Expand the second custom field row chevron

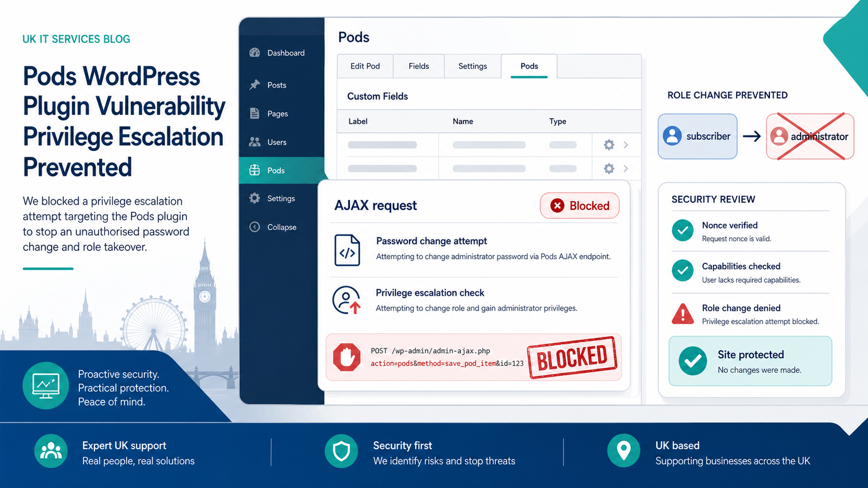(626, 169)
